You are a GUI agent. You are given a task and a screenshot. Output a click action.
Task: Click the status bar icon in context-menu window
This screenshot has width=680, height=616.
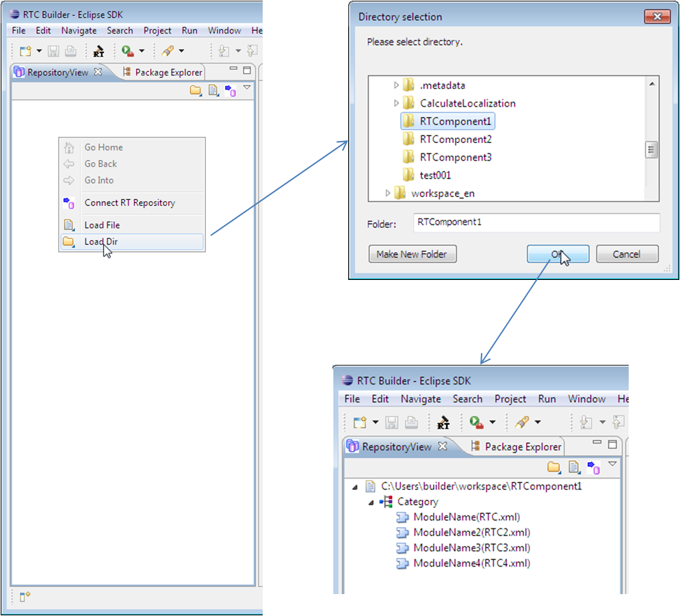point(25,597)
